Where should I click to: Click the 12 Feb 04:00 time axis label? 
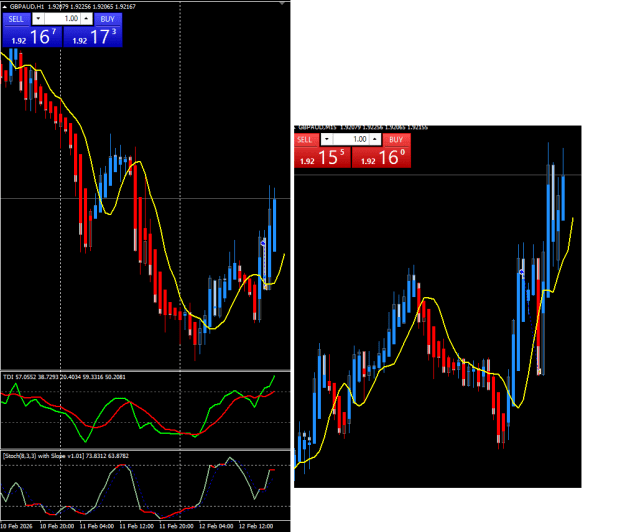[216, 526]
